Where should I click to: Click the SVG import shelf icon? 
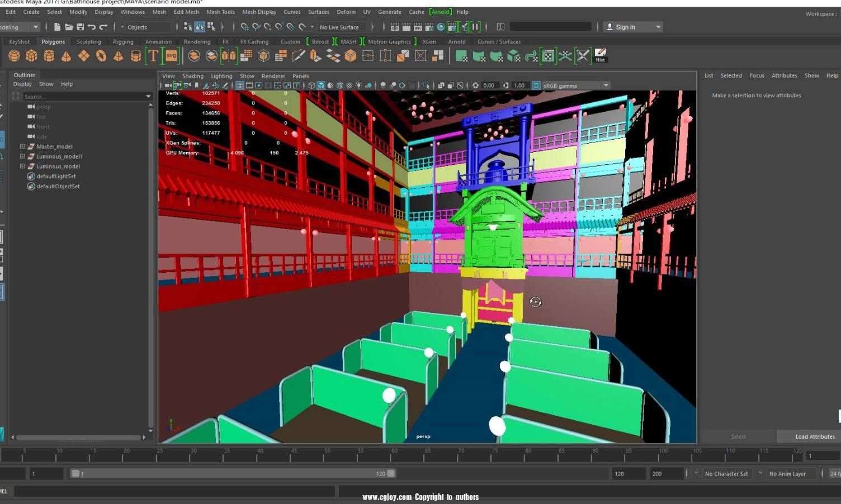pos(171,55)
